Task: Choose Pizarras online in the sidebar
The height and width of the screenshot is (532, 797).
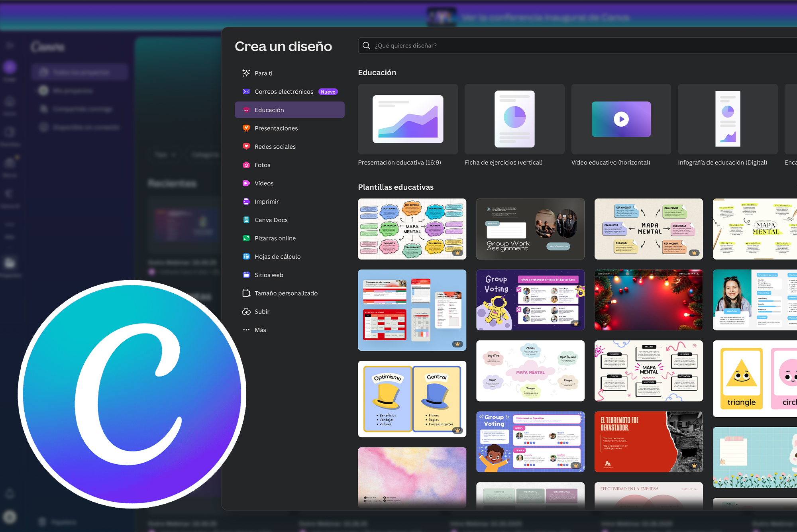Action: click(275, 238)
